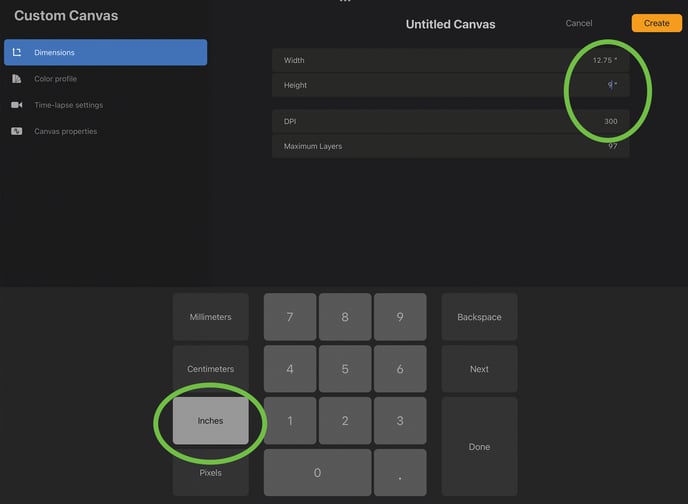
Task: Tap the 5 key on keypad
Action: (x=345, y=369)
